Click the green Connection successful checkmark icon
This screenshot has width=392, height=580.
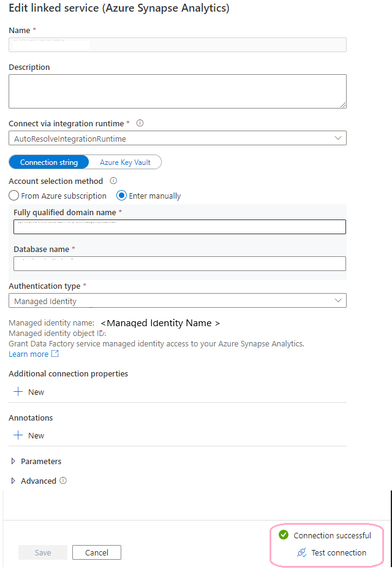(x=284, y=535)
